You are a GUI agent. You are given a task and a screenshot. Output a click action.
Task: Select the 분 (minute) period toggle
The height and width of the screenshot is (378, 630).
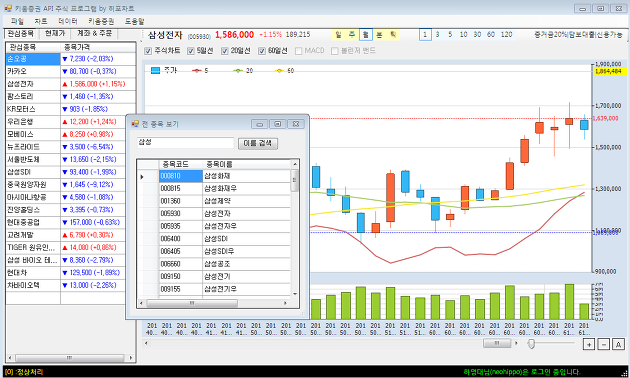click(x=379, y=35)
